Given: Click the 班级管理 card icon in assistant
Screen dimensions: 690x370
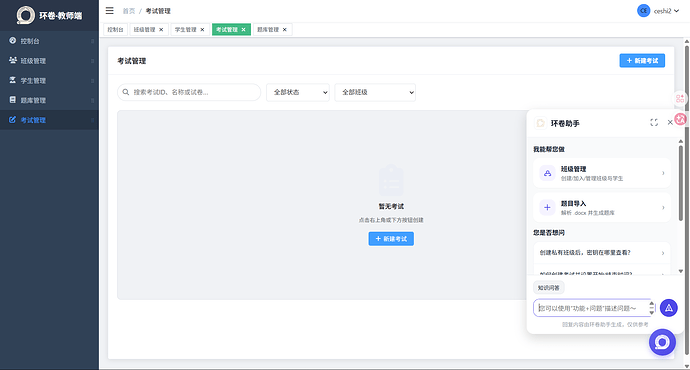Looking at the screenshot, I should click(547, 173).
